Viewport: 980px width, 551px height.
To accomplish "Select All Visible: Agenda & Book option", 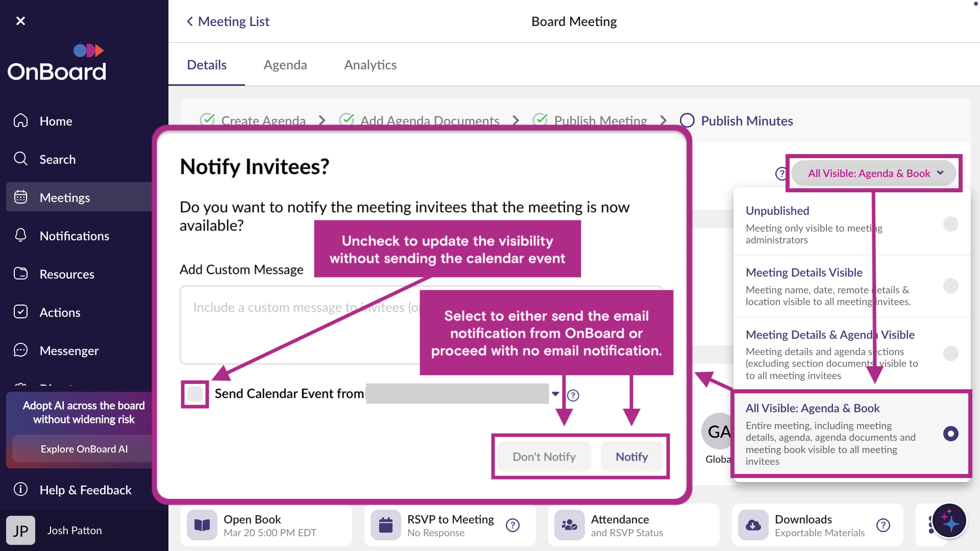I will coord(950,434).
